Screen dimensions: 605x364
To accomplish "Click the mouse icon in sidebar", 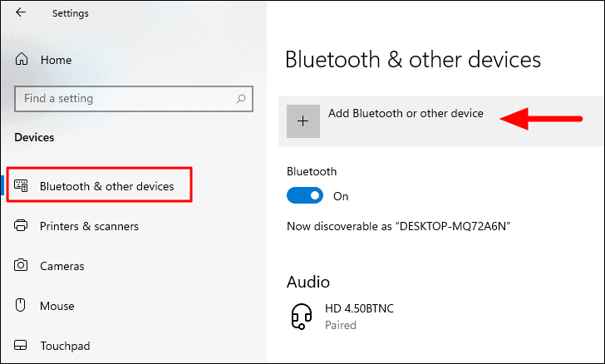I will tap(20, 305).
